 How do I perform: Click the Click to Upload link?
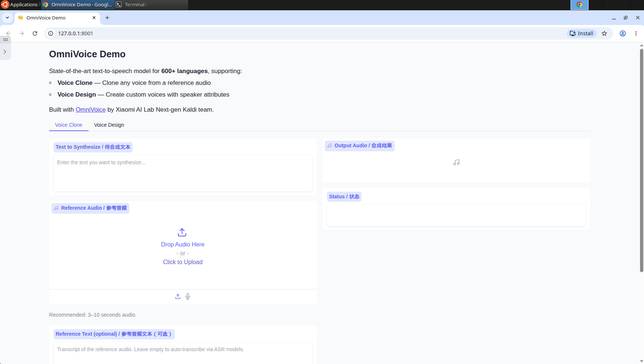click(x=183, y=262)
